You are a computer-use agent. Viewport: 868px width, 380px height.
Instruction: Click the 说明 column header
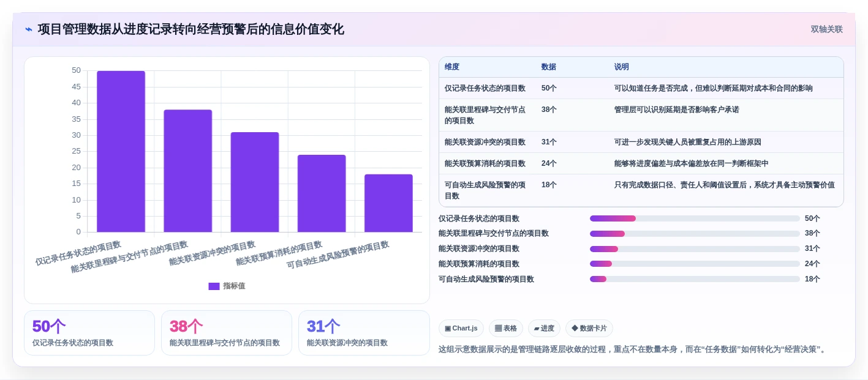pyautogui.click(x=622, y=67)
